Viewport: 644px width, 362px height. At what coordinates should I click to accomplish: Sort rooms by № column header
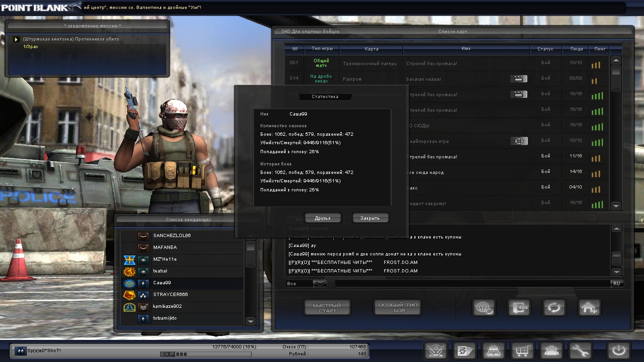[295, 49]
